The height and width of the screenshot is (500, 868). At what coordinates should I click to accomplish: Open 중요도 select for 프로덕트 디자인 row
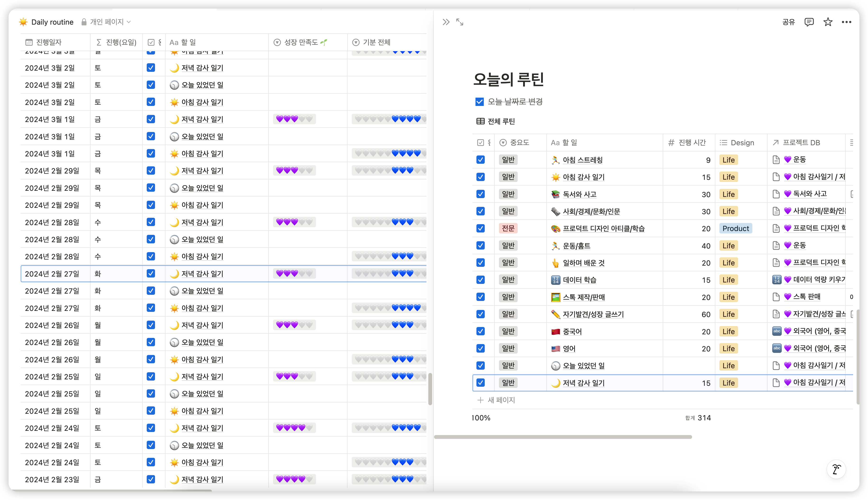click(508, 228)
